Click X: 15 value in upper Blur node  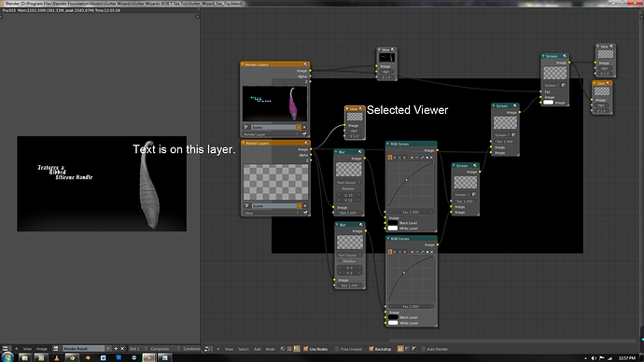[x=348, y=195]
